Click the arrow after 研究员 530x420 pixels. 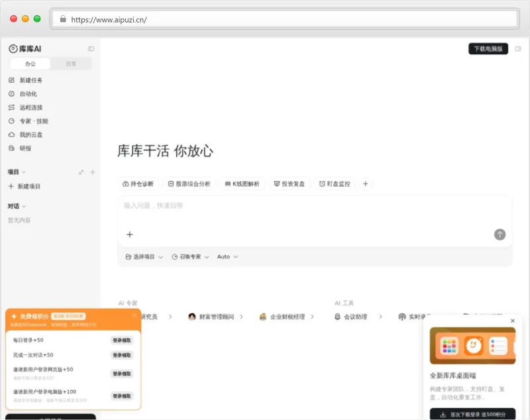click(x=170, y=317)
